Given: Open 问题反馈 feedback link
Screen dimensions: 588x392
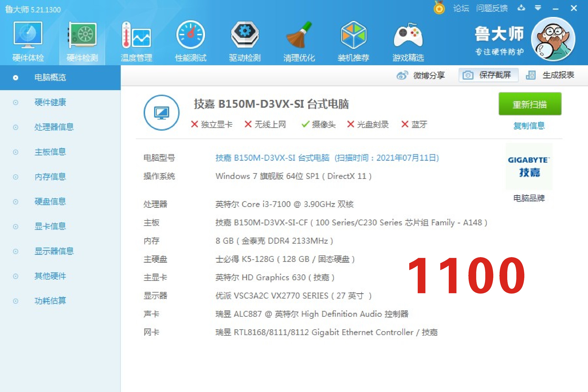Looking at the screenshot, I should coord(492,8).
